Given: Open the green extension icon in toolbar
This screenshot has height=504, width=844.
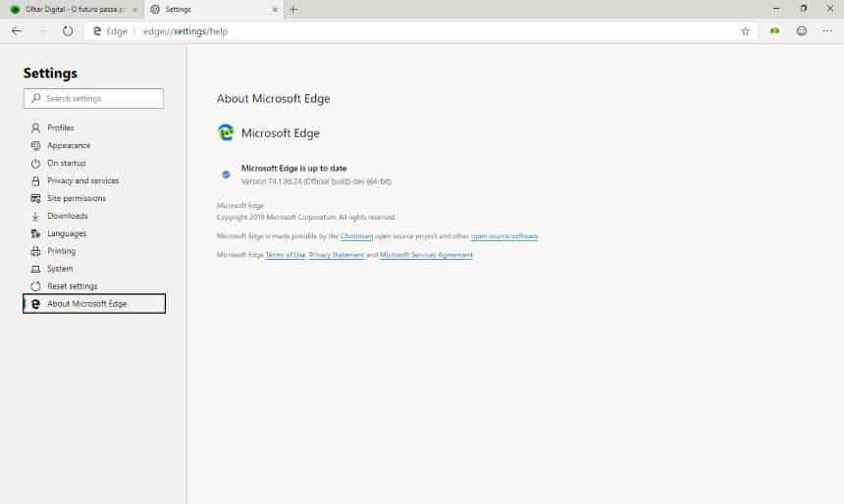Looking at the screenshot, I should coord(774,31).
